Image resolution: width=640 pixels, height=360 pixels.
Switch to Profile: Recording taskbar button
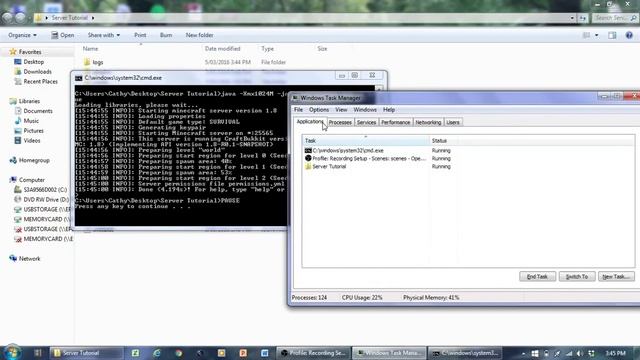[x=313, y=353]
